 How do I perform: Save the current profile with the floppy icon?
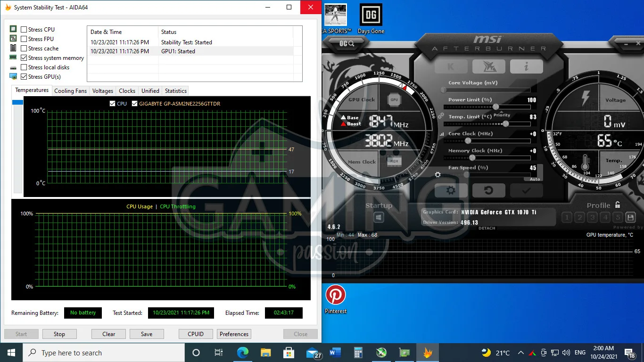coord(630,217)
